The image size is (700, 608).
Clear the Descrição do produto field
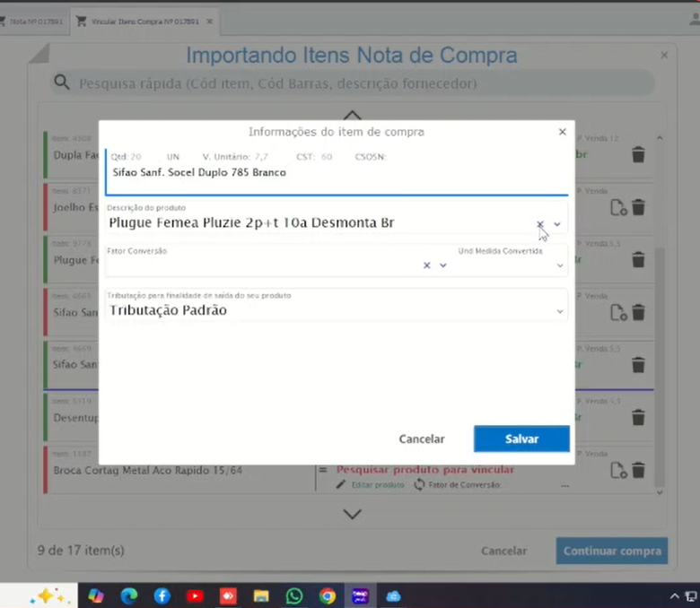point(540,224)
